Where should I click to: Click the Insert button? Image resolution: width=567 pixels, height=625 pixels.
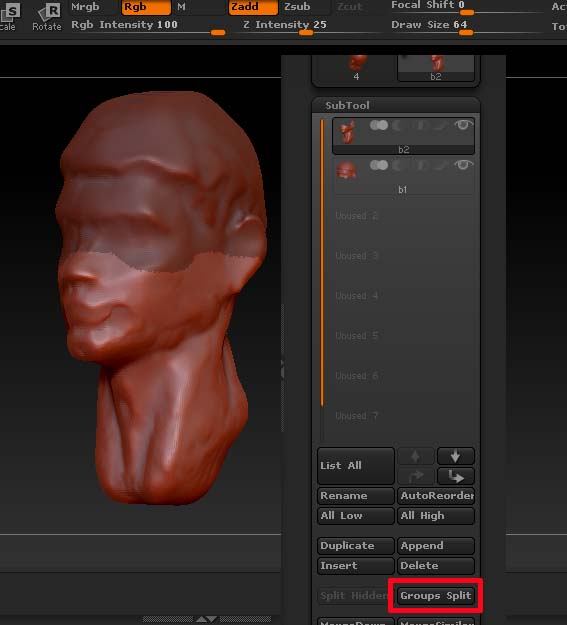point(356,566)
